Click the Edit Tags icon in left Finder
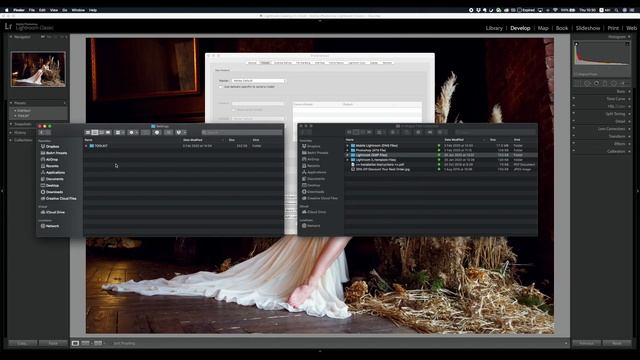The width and height of the screenshot is (640, 360). pyautogui.click(x=168, y=132)
